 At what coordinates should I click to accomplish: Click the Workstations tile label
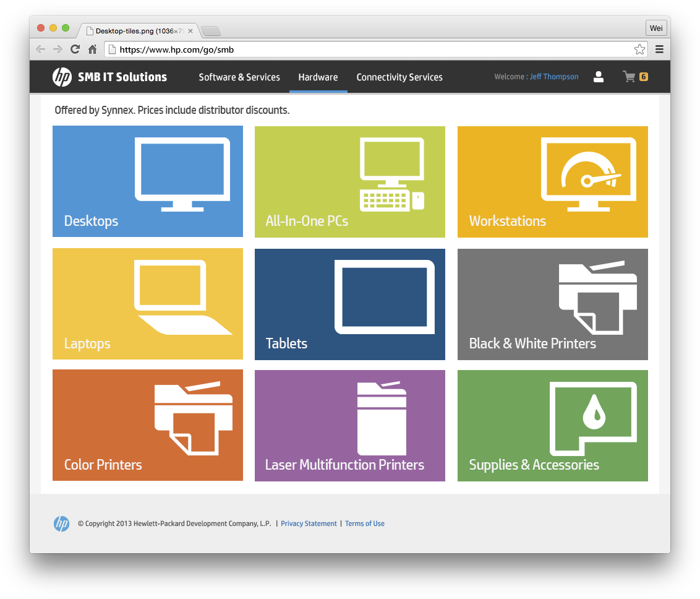point(508,221)
